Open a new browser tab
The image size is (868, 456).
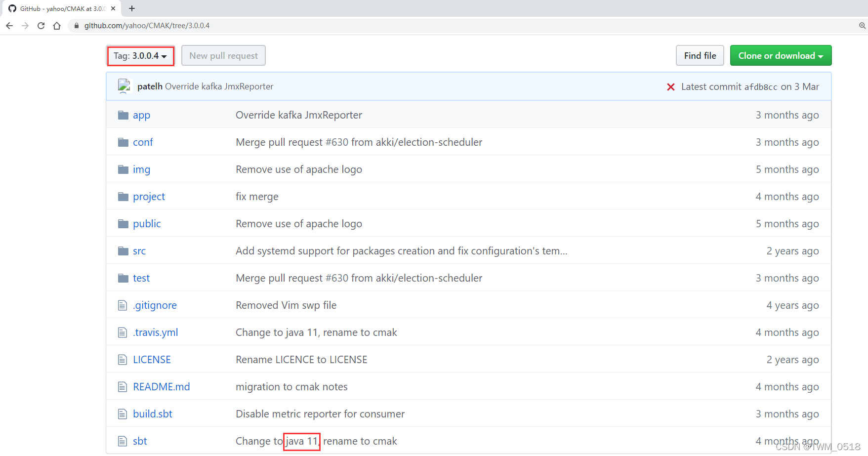(x=132, y=8)
